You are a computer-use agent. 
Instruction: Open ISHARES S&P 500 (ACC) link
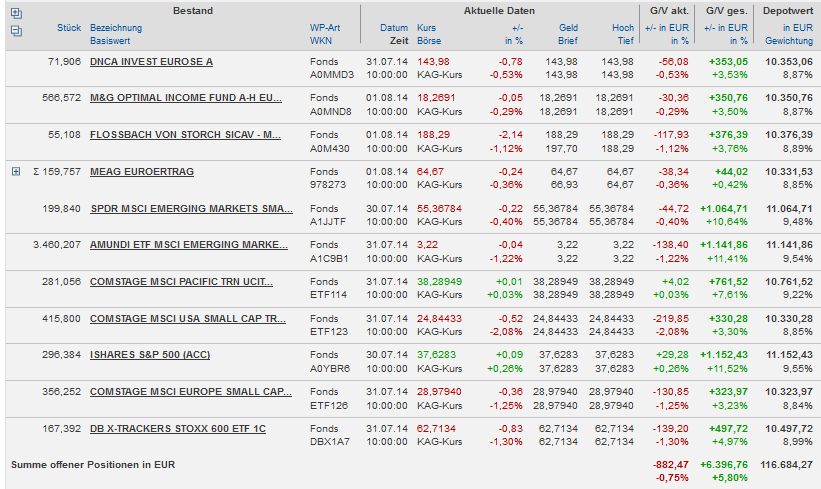pyautogui.click(x=149, y=354)
